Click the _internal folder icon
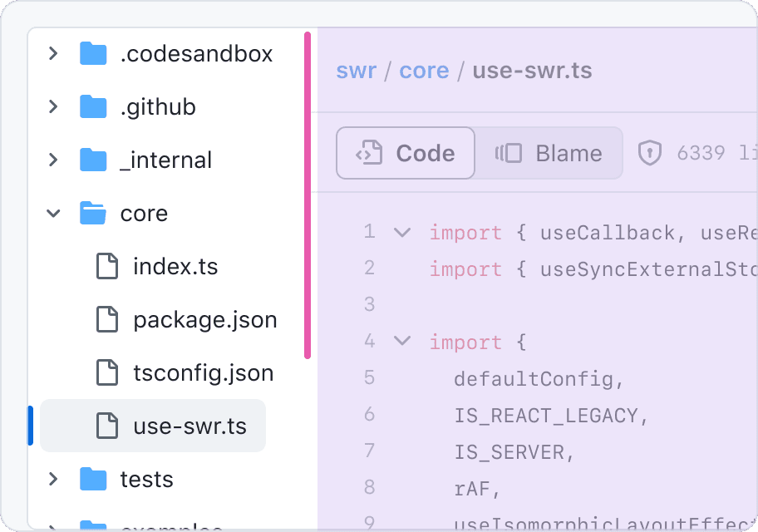 pyautogui.click(x=93, y=160)
